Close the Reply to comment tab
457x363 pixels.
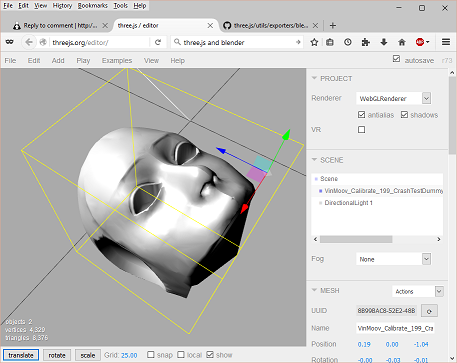[x=105, y=25]
